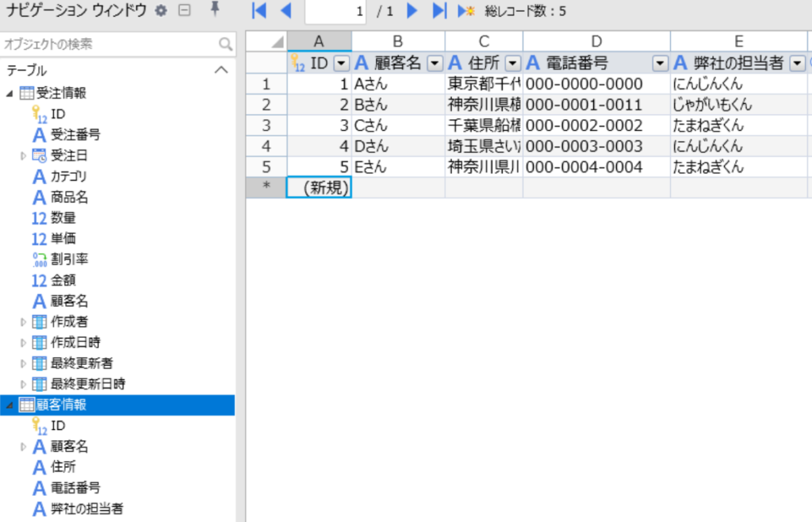The width and height of the screenshot is (812, 522).
Task: Click the (新規) new row cell
Action: (319, 187)
